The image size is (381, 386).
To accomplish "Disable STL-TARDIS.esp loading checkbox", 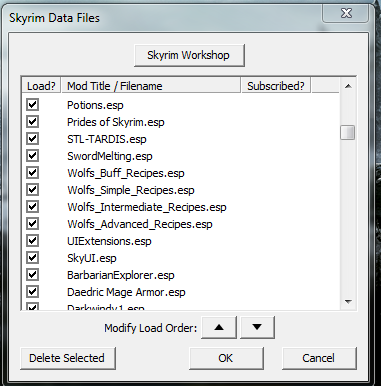I will point(32,139).
